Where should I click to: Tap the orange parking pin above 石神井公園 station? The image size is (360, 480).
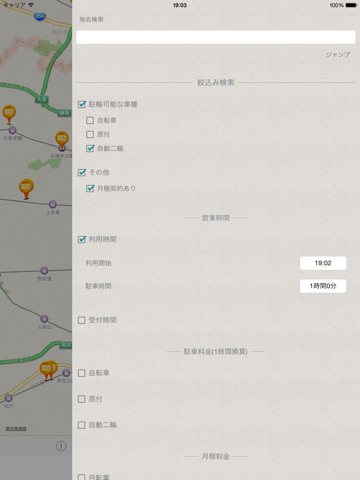[x=62, y=140]
